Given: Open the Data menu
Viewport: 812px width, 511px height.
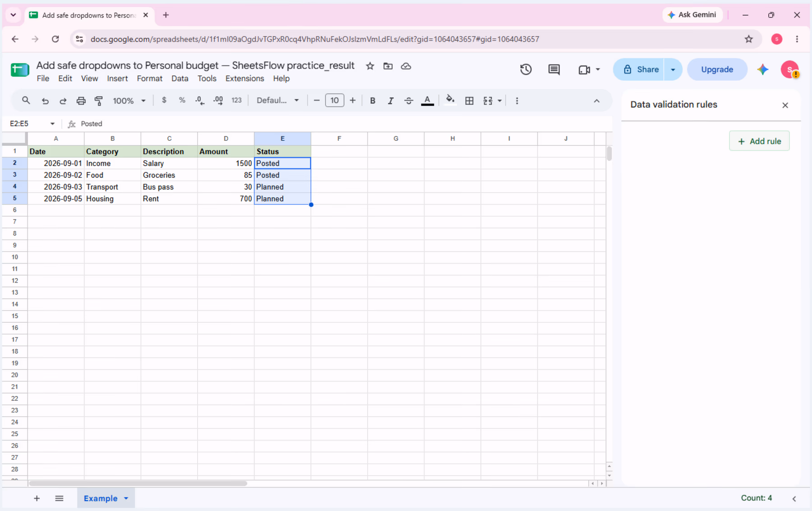Looking at the screenshot, I should pos(180,79).
